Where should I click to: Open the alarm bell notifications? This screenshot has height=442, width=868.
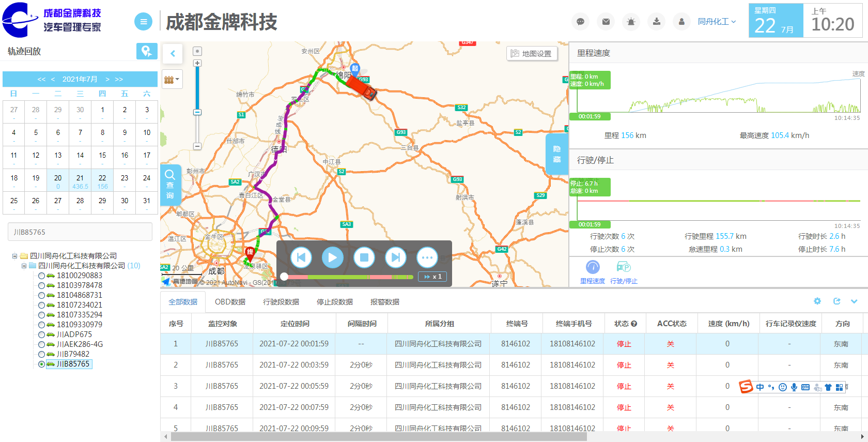631,22
